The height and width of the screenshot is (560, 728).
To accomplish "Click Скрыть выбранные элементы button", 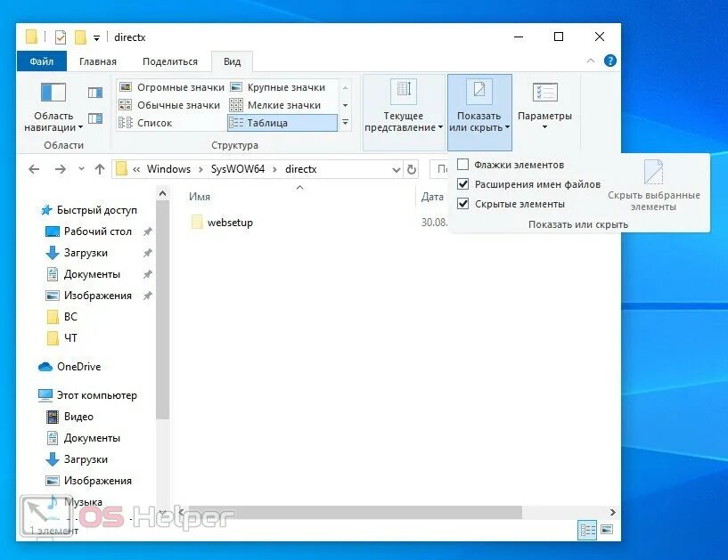I will 654,185.
